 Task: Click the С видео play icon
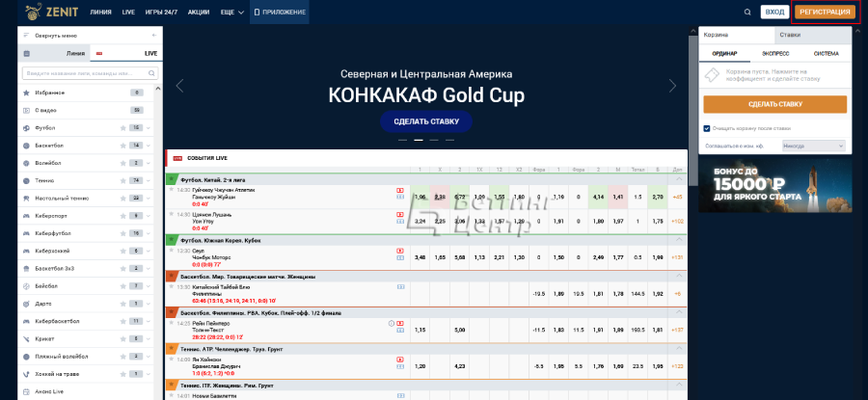click(26, 110)
